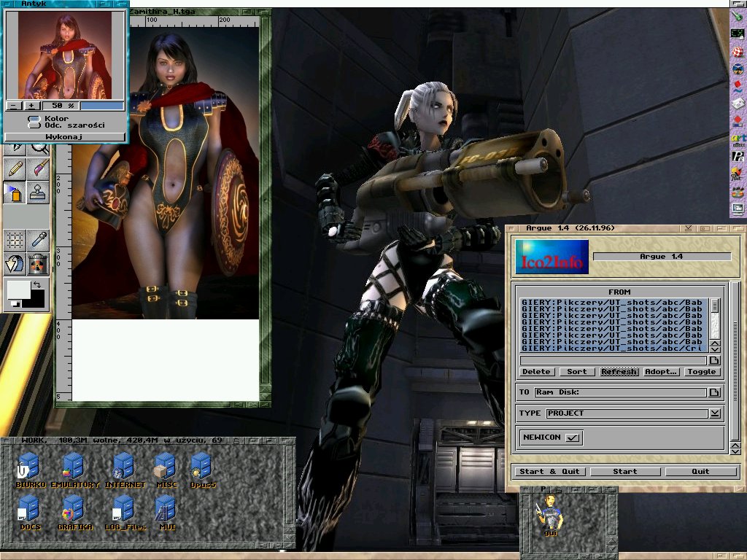Increase zoom with the plus button in Antyk
747x560 pixels.
tap(31, 106)
